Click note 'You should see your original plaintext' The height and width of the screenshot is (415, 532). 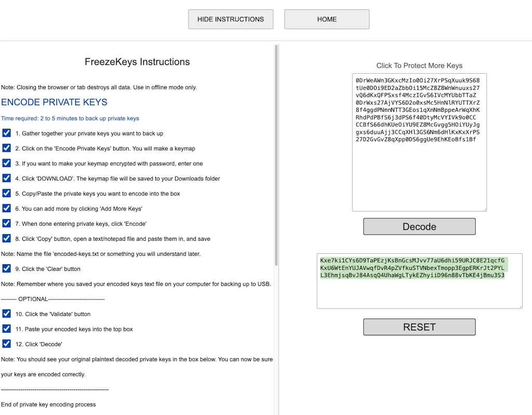pyautogui.click(x=137, y=359)
